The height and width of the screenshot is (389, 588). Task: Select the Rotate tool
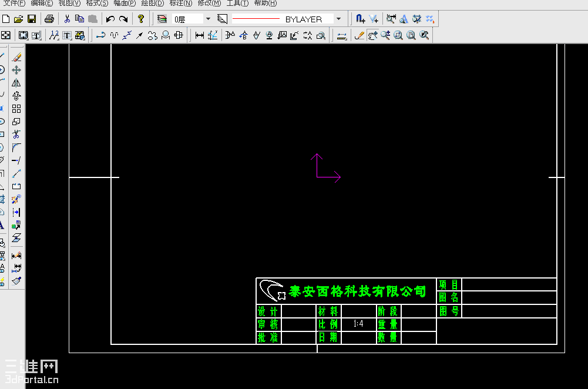[x=16, y=96]
